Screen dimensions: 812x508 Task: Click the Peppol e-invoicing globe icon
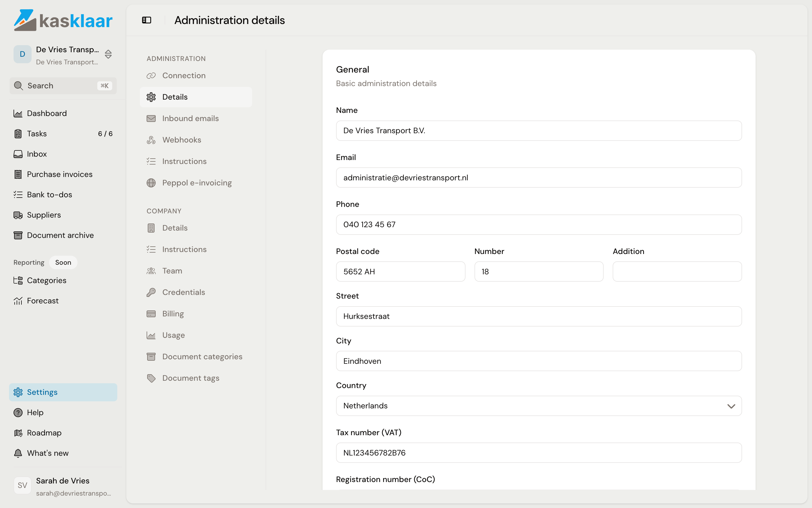(x=151, y=183)
